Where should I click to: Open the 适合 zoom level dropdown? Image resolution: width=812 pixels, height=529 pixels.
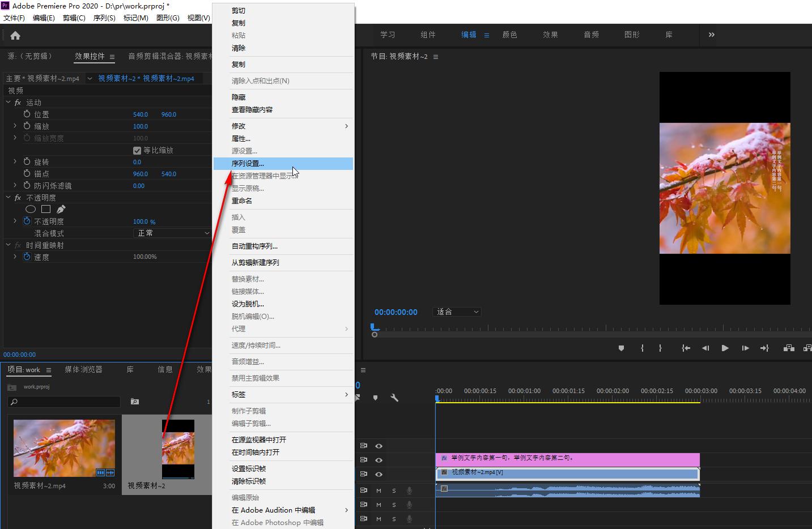457,312
